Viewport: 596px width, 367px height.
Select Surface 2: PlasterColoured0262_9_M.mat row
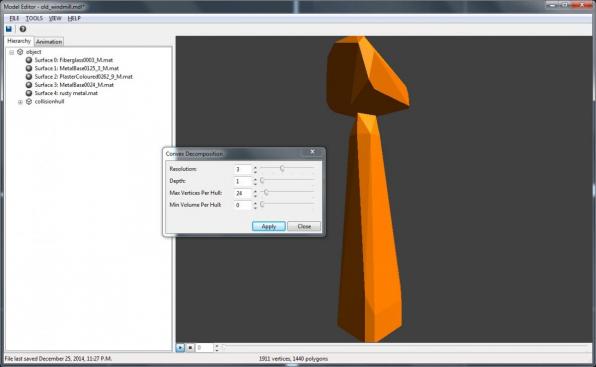pyautogui.click(x=84, y=77)
